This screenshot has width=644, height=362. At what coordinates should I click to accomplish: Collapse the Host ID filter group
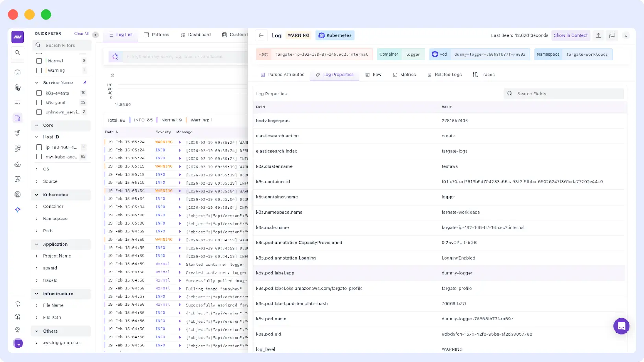tap(37, 137)
